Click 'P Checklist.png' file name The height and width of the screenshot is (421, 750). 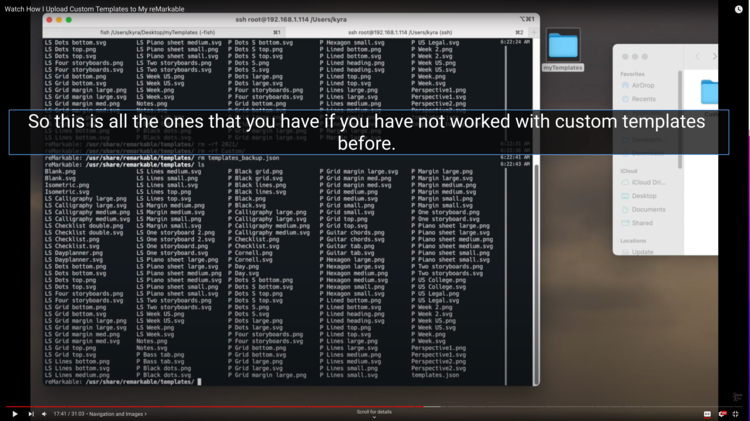[254, 239]
